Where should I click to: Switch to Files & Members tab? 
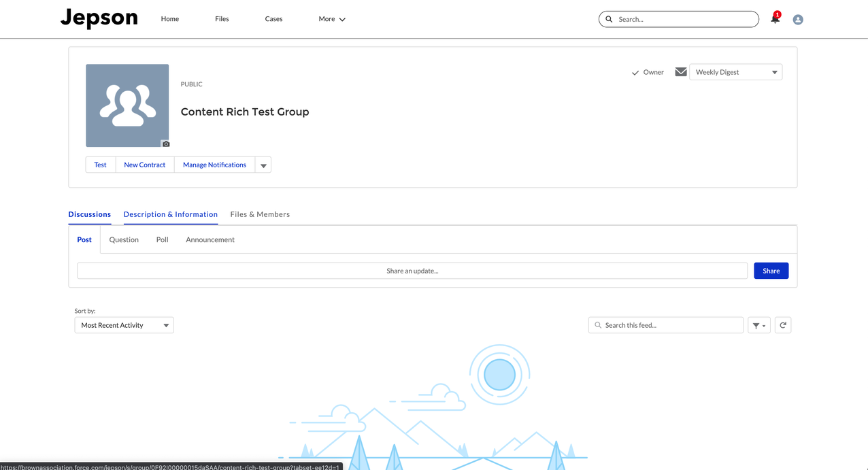pos(260,214)
